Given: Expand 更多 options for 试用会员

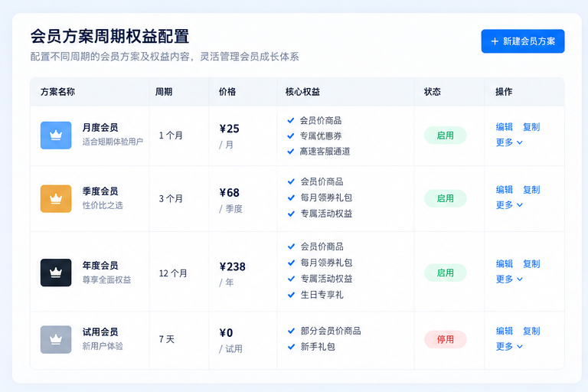Looking at the screenshot, I should tap(509, 346).
